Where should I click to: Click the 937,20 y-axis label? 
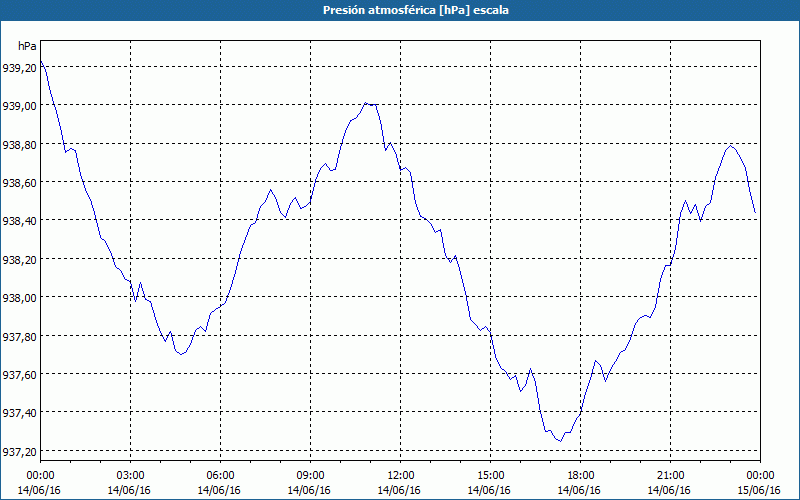click(x=20, y=451)
